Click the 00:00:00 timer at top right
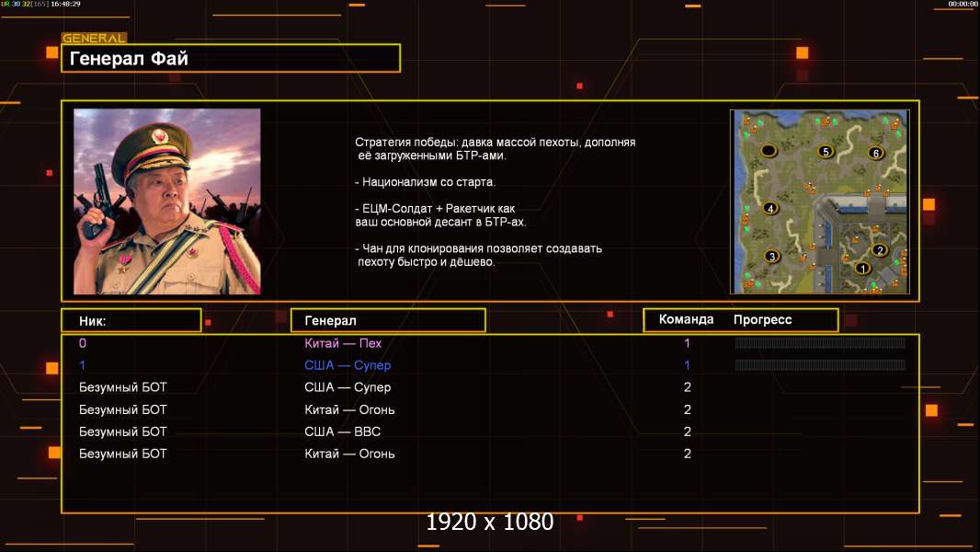Screen dimensions: 980x552 [x=963, y=4]
